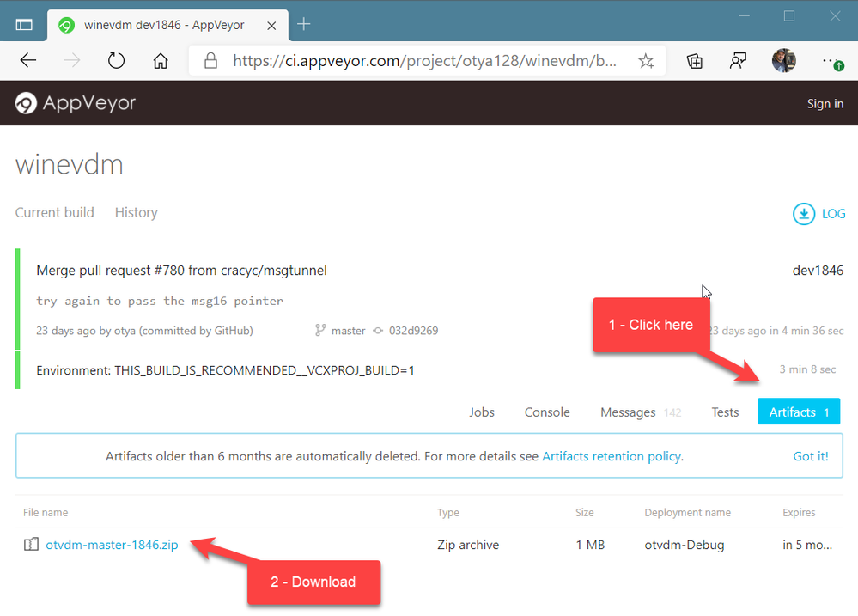Viewport: 858px width, 616px height.
Task: Minimize the browser window
Action: (x=744, y=16)
